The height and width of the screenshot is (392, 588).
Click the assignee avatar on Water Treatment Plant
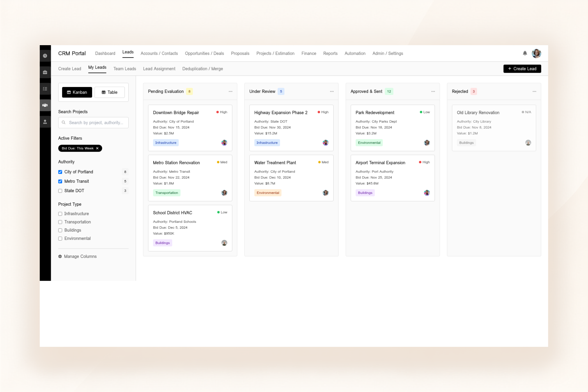325,193
